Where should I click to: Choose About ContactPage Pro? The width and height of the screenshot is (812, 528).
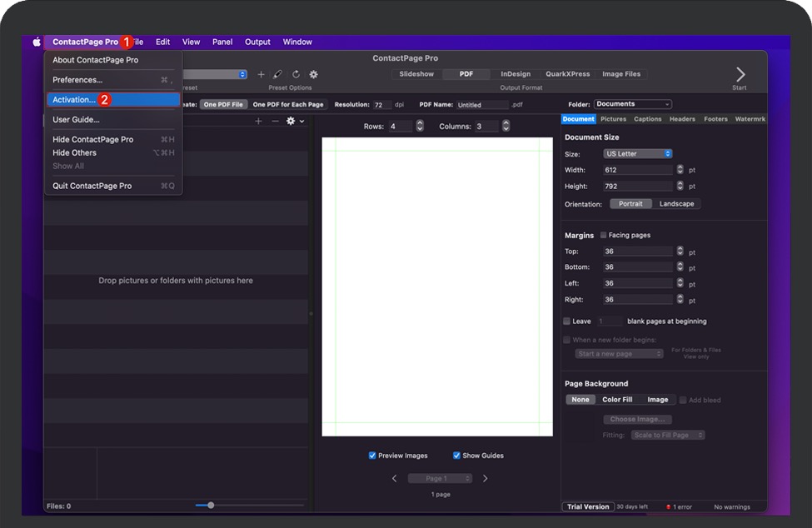click(113, 60)
